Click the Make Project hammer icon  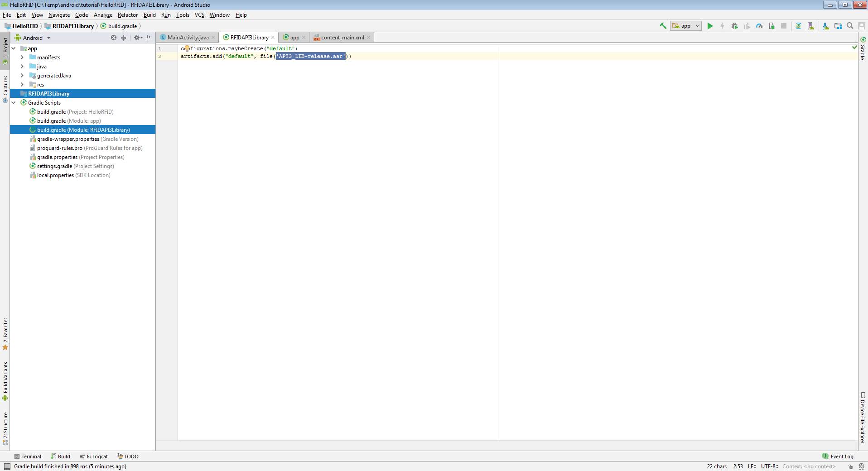click(x=663, y=26)
